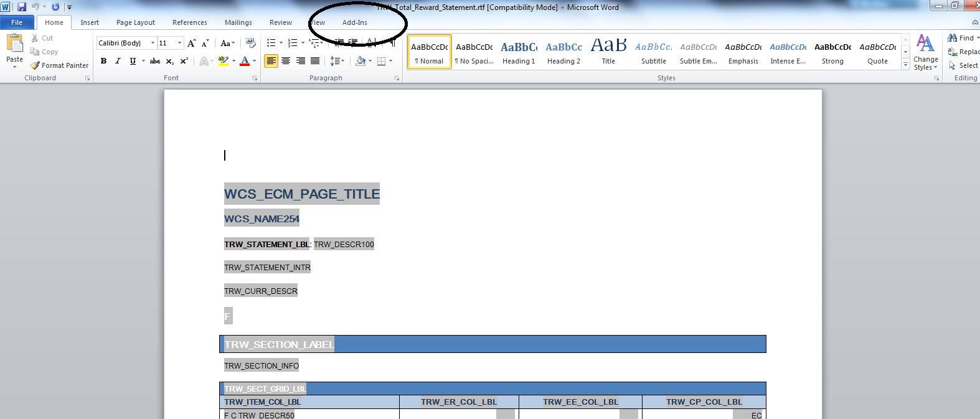Click the Strikethrough icon

click(155, 61)
